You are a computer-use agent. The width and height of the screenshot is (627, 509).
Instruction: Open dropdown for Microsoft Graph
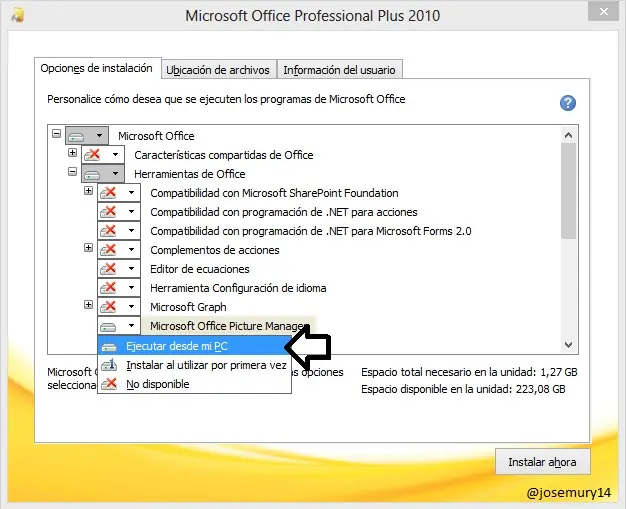[x=119, y=307]
